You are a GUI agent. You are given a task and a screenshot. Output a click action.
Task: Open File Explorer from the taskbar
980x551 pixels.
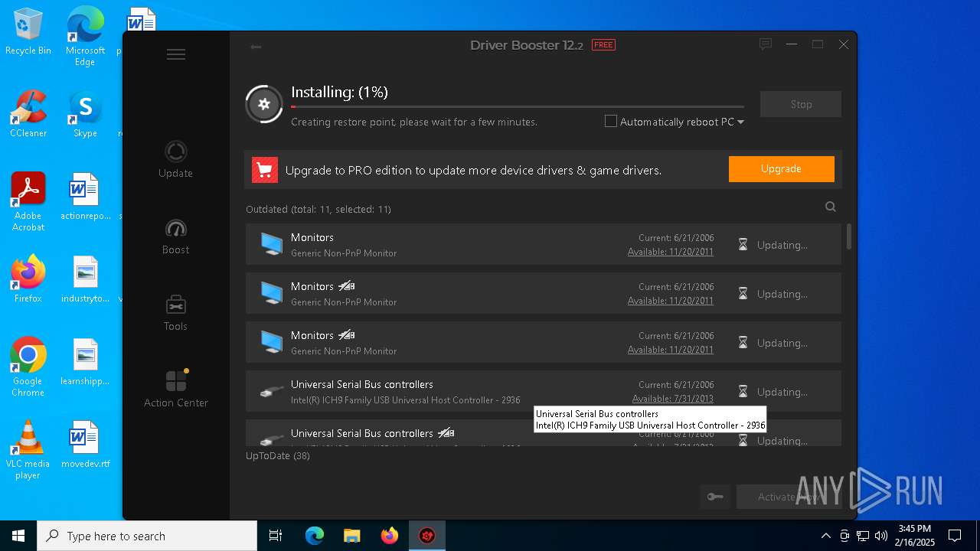(351, 536)
